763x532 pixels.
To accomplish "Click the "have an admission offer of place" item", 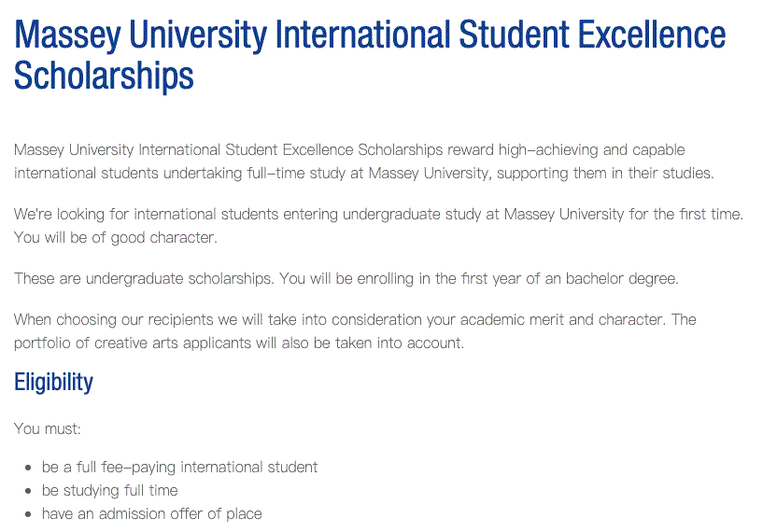I will point(151,513).
